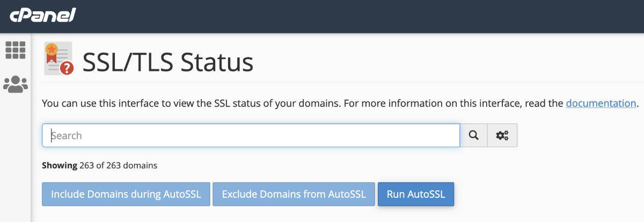Click the SSL/TLS Status page heading

pos(167,63)
